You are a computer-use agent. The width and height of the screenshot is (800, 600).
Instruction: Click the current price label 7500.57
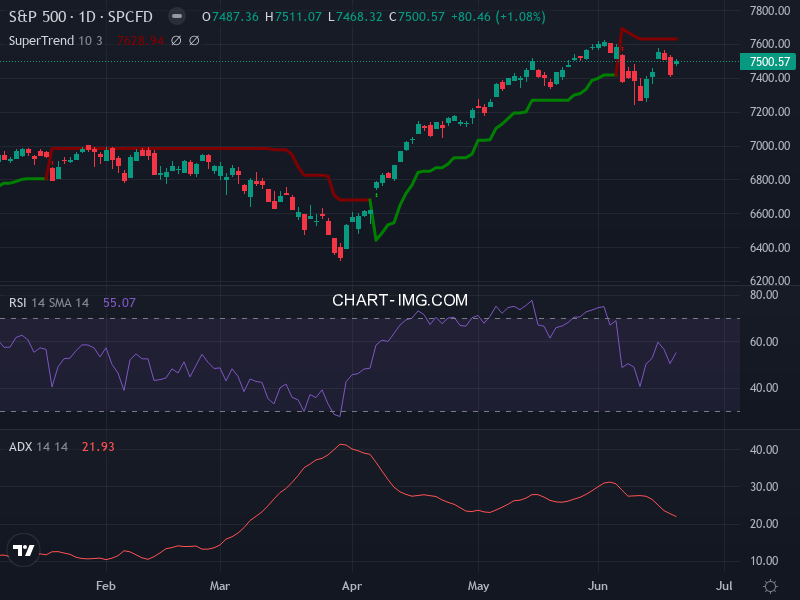[x=769, y=62]
